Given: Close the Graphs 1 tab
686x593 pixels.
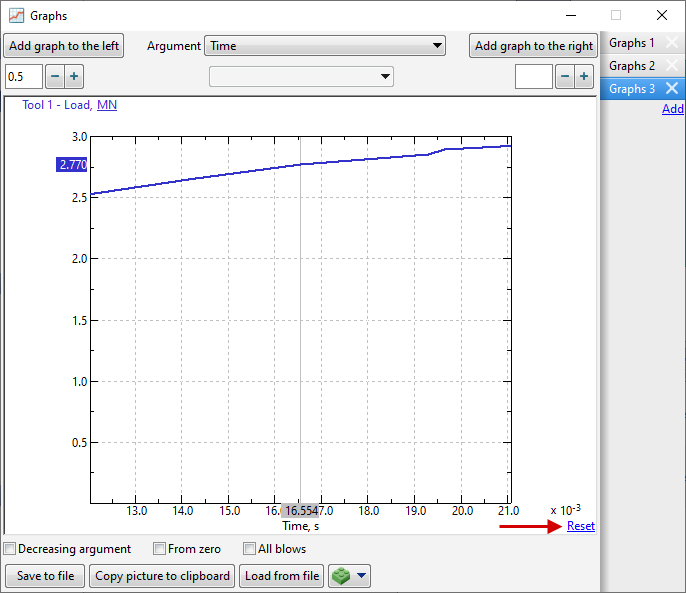Looking at the screenshot, I should point(672,43).
